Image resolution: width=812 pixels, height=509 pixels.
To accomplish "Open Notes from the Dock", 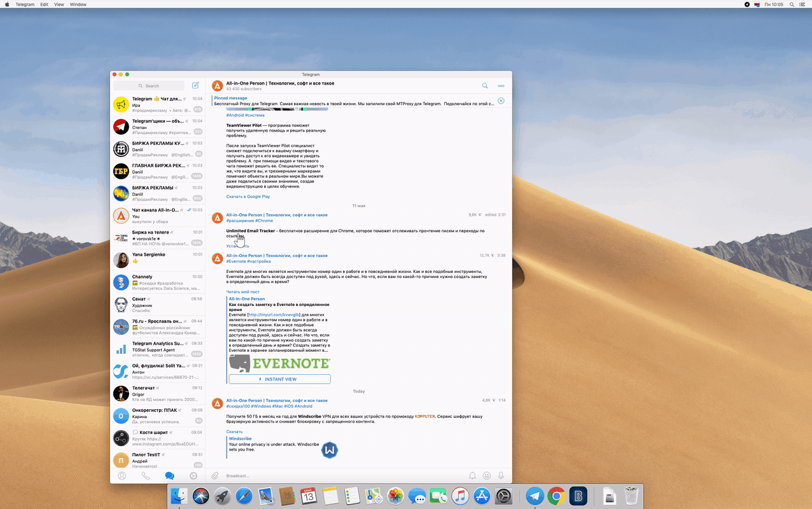I will [330, 496].
